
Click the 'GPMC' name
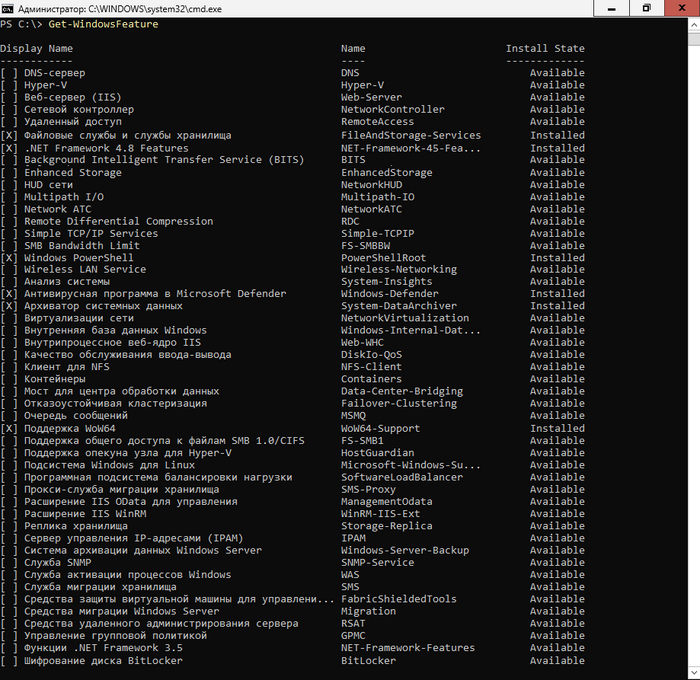[x=353, y=635]
